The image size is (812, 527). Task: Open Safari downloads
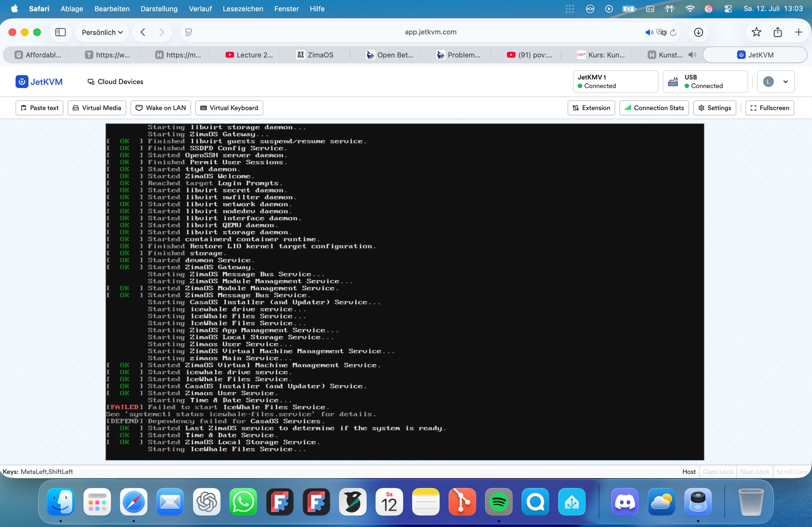click(x=699, y=32)
